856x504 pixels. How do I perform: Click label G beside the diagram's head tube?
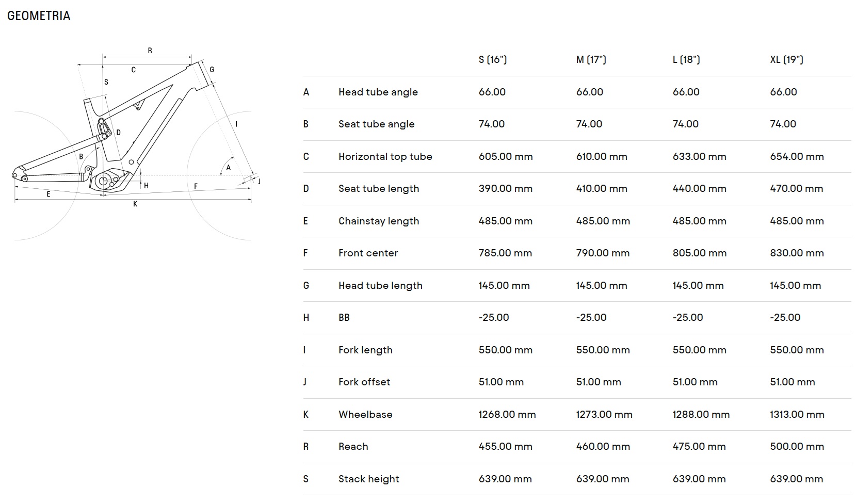[x=212, y=70]
